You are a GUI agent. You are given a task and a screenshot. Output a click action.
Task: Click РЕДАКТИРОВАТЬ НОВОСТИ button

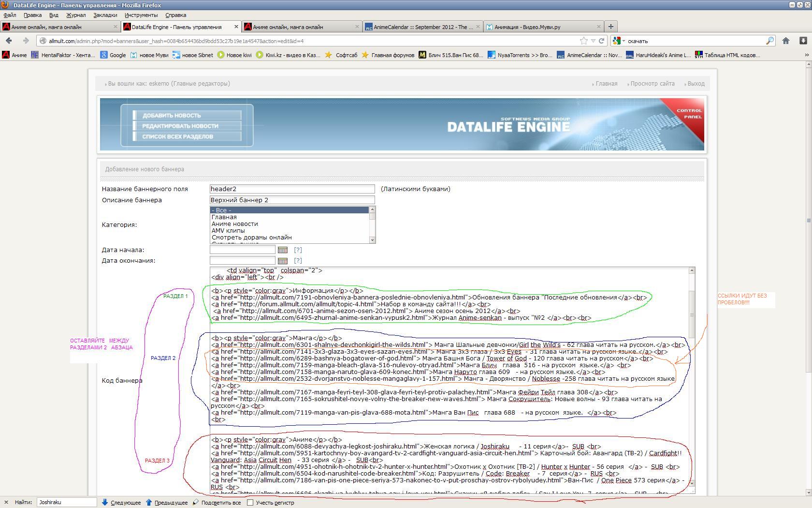[x=187, y=126]
